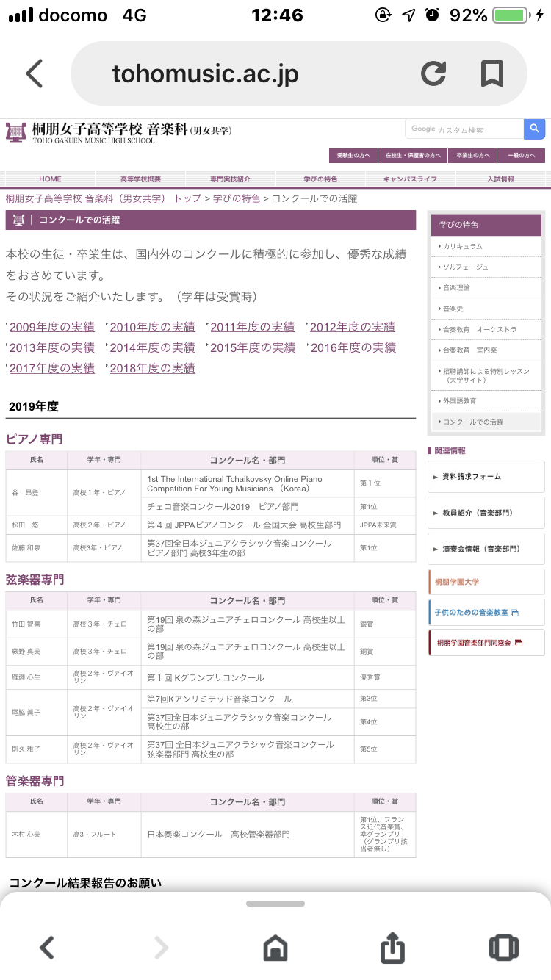
Task: Open the 資料請求フォーム button
Action: tap(486, 477)
